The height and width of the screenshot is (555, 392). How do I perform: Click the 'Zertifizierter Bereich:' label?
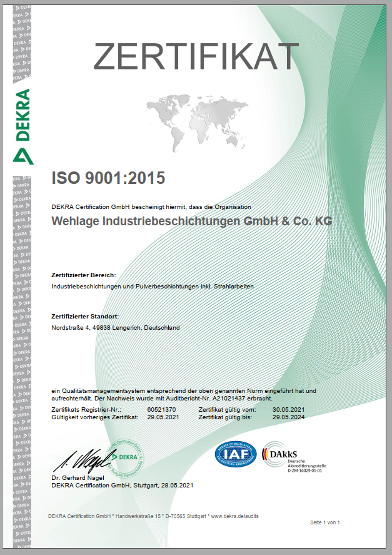click(x=84, y=275)
